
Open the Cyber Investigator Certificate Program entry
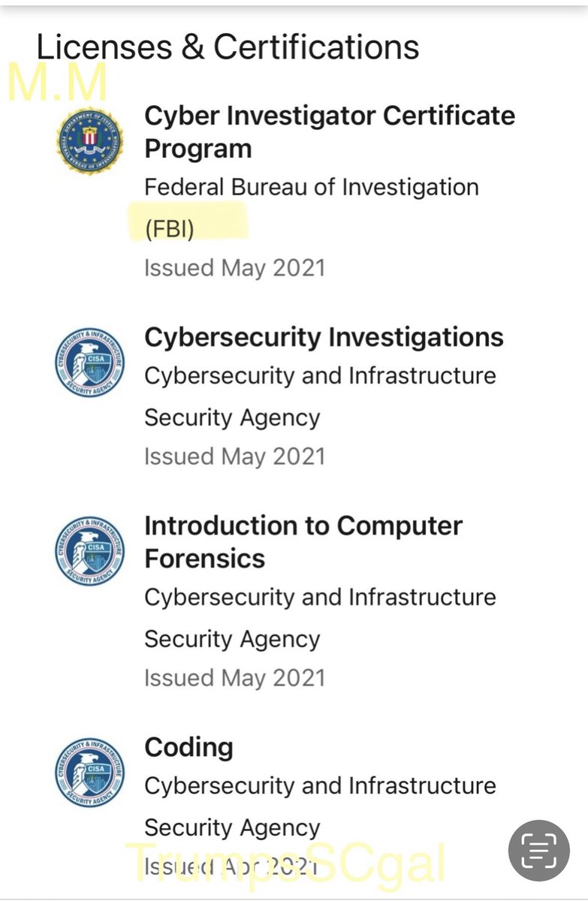click(329, 132)
